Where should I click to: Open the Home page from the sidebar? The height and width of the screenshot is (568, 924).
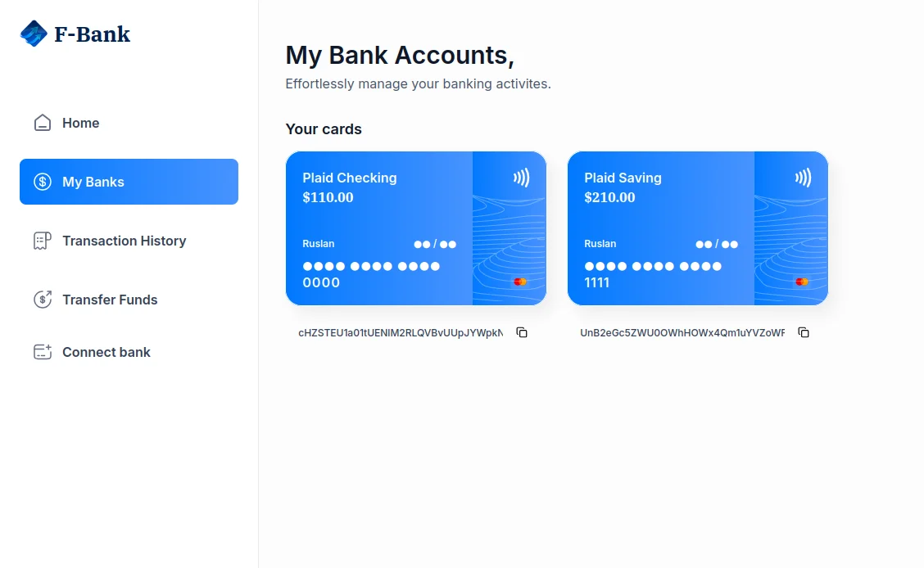coord(80,122)
